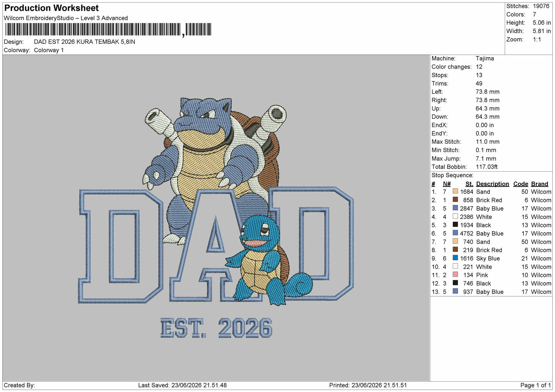
Task: Click the Sky Blue description in stop 9
Action: coord(488,258)
